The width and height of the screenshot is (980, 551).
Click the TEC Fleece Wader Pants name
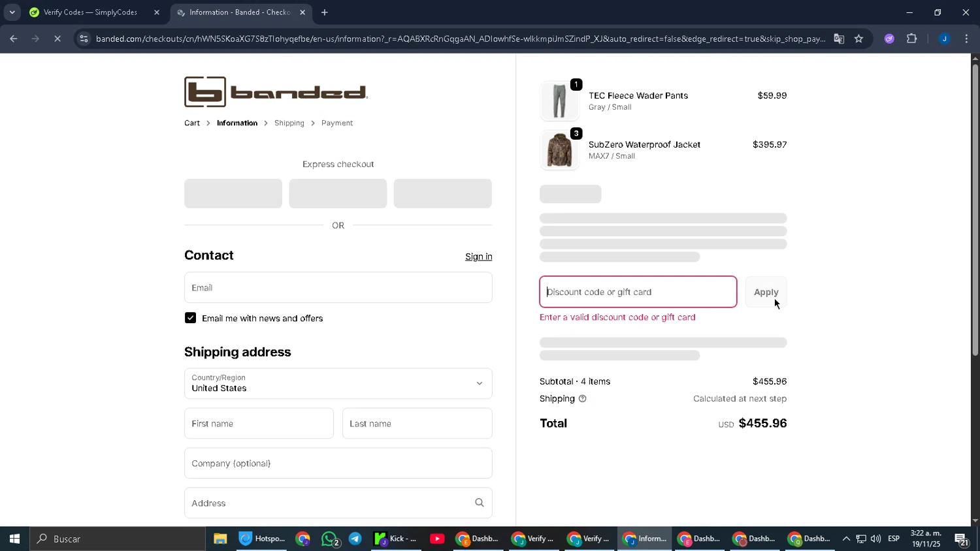tap(638, 95)
